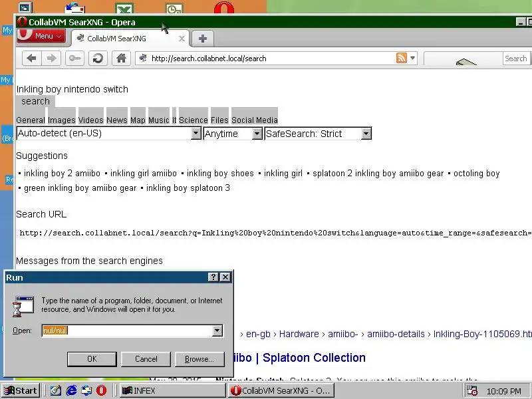
Task: Click suggestion 'splatoon 2 inkling boy amiibo gear'
Action: click(378, 174)
